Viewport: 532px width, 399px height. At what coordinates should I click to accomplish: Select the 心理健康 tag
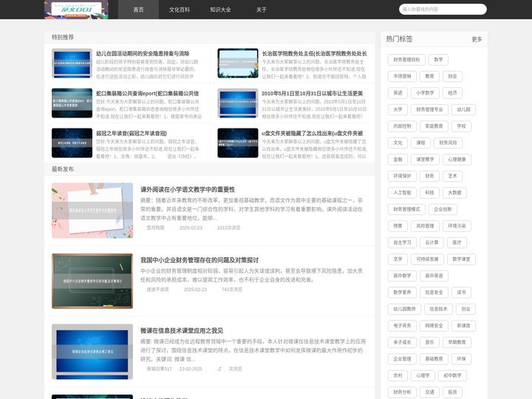point(457,160)
